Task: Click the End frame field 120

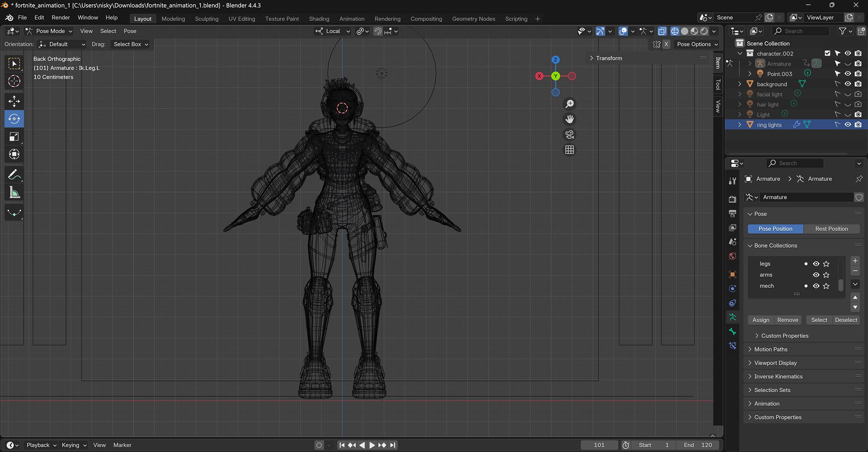Action: [x=698, y=445]
